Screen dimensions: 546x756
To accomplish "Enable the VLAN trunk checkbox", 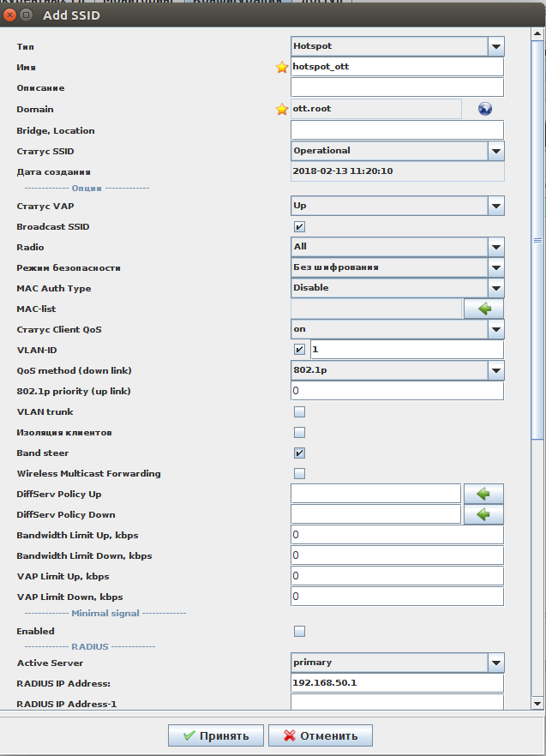I will [x=299, y=411].
